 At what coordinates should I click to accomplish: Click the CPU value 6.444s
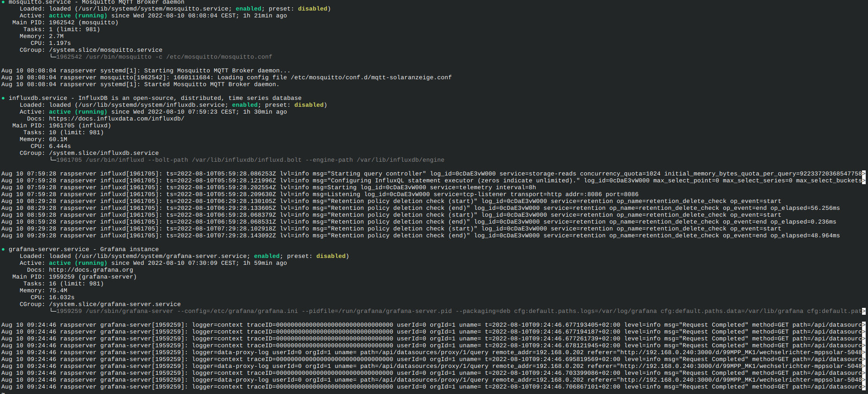coord(60,146)
